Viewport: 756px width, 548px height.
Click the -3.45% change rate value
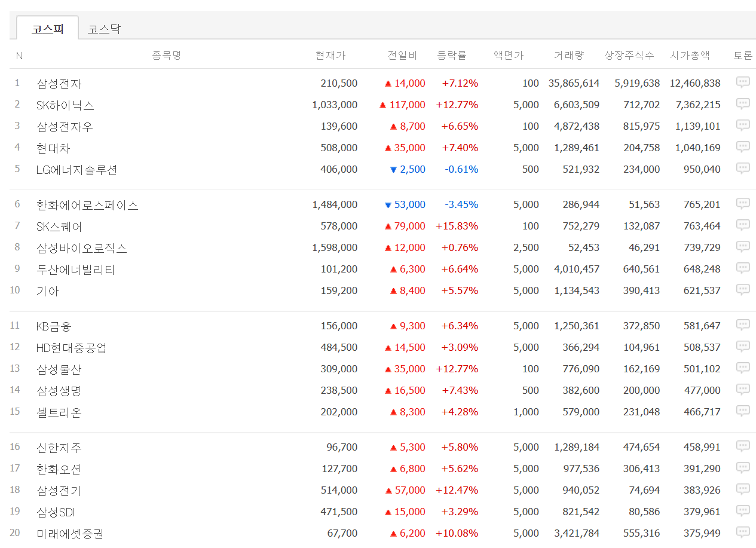tap(461, 204)
